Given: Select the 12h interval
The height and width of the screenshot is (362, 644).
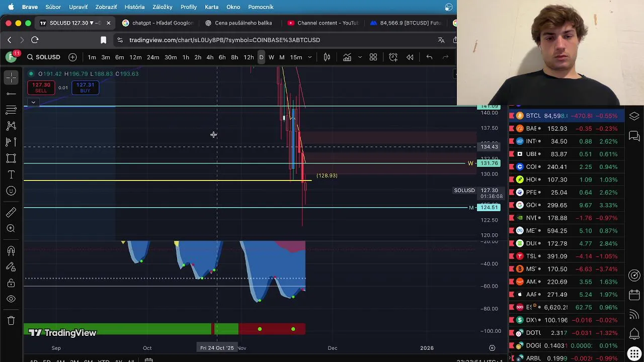Looking at the screenshot, I should click(x=249, y=57).
